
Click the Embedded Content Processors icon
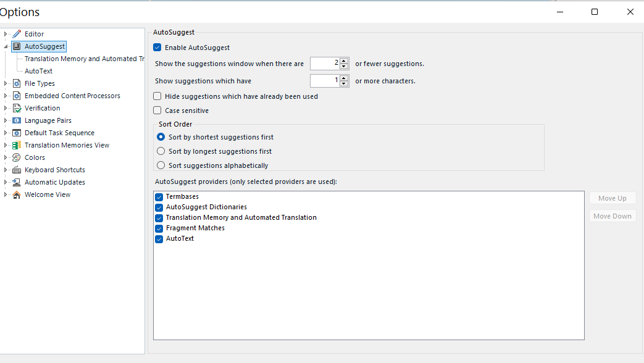coord(17,96)
